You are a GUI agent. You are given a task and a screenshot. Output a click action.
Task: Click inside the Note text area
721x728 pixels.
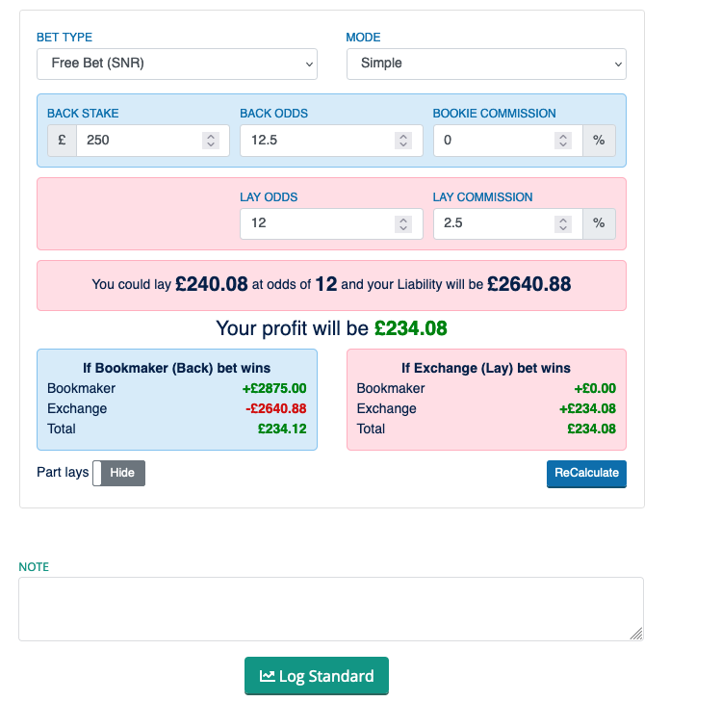tap(330, 609)
